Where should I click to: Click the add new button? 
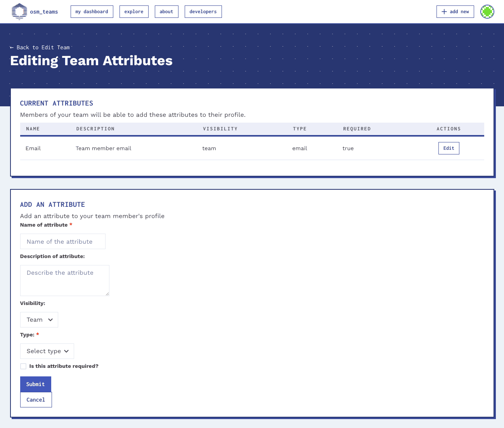455,12
